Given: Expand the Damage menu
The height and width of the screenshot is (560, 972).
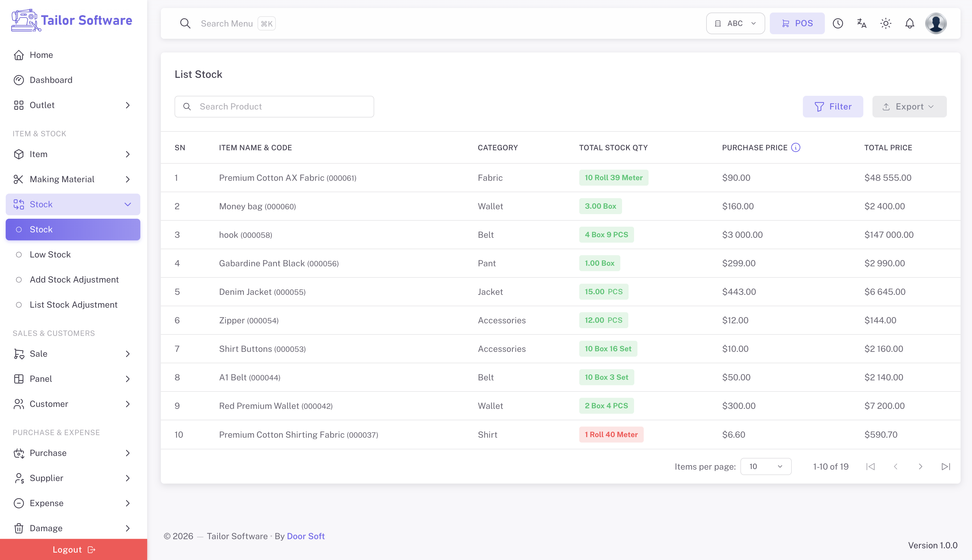Looking at the screenshot, I should 73,528.
